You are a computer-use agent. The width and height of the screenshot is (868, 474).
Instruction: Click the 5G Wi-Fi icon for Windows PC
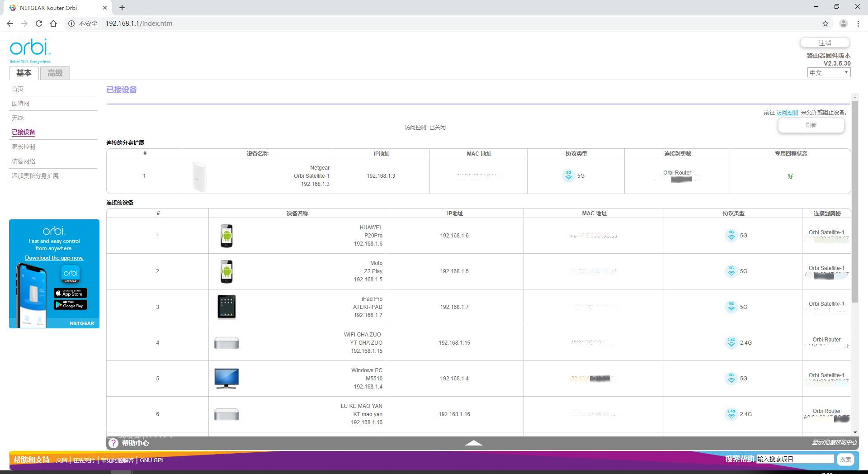click(x=731, y=379)
